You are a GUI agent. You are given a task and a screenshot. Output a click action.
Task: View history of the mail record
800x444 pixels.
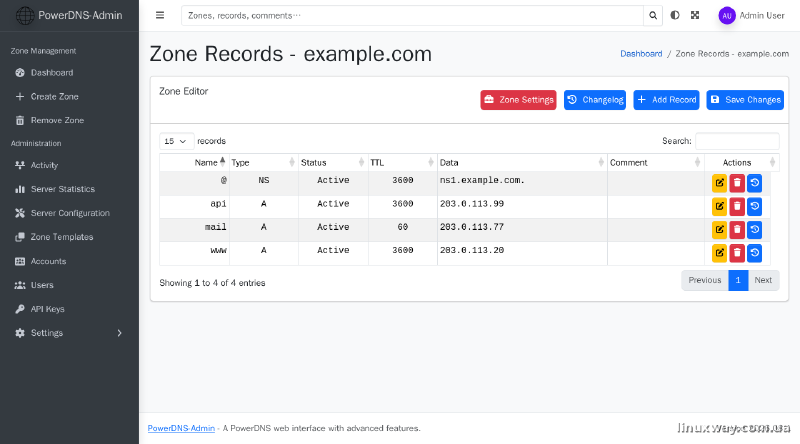click(754, 230)
